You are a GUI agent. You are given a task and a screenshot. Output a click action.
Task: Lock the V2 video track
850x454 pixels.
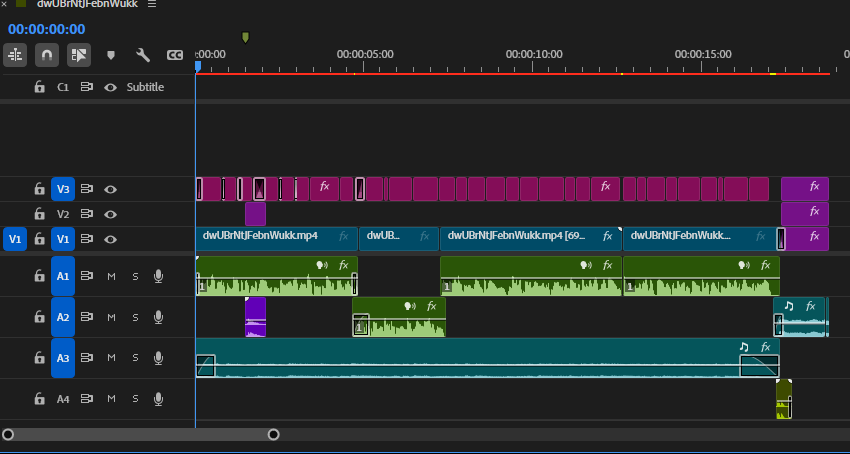click(x=40, y=214)
